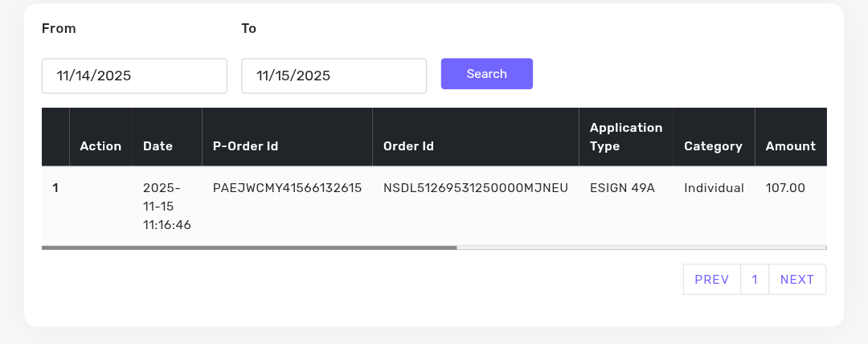The image size is (868, 344).
Task: Click the horizontal table scrollbar thumb
Action: (x=249, y=248)
